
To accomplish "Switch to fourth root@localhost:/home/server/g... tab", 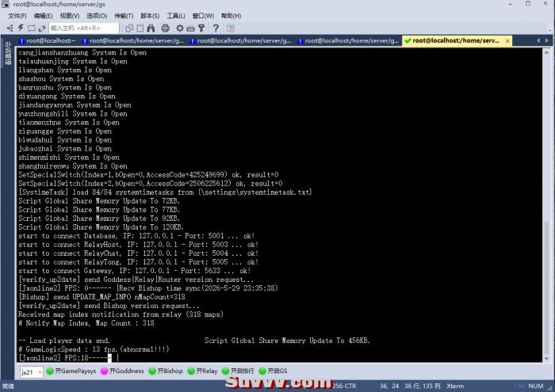I will click(x=349, y=40).
